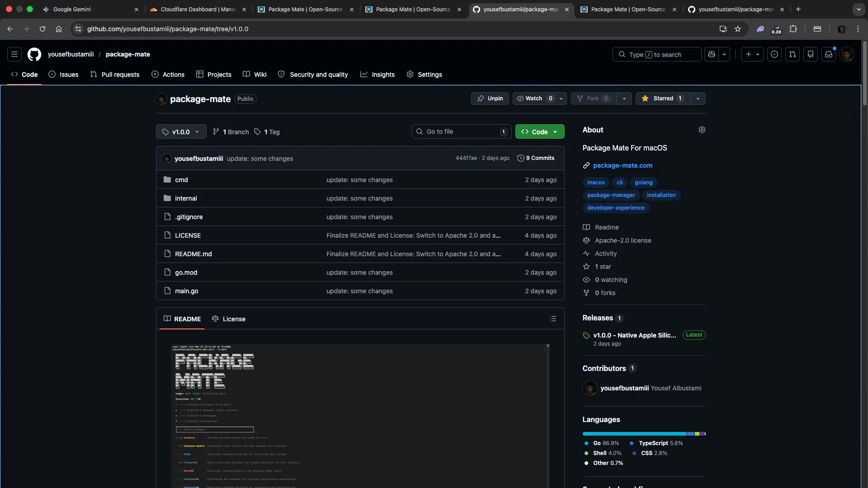Open the notifications inbox icon

[x=829, y=54]
